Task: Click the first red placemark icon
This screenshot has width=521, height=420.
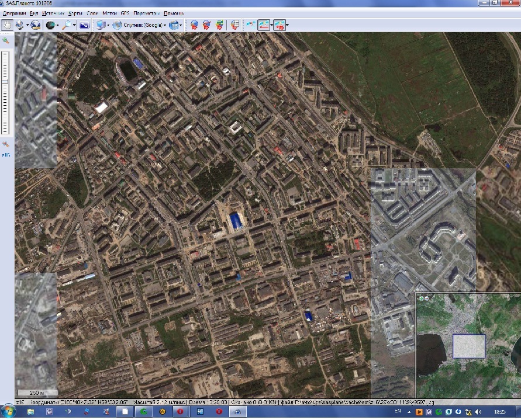Action: click(195, 25)
